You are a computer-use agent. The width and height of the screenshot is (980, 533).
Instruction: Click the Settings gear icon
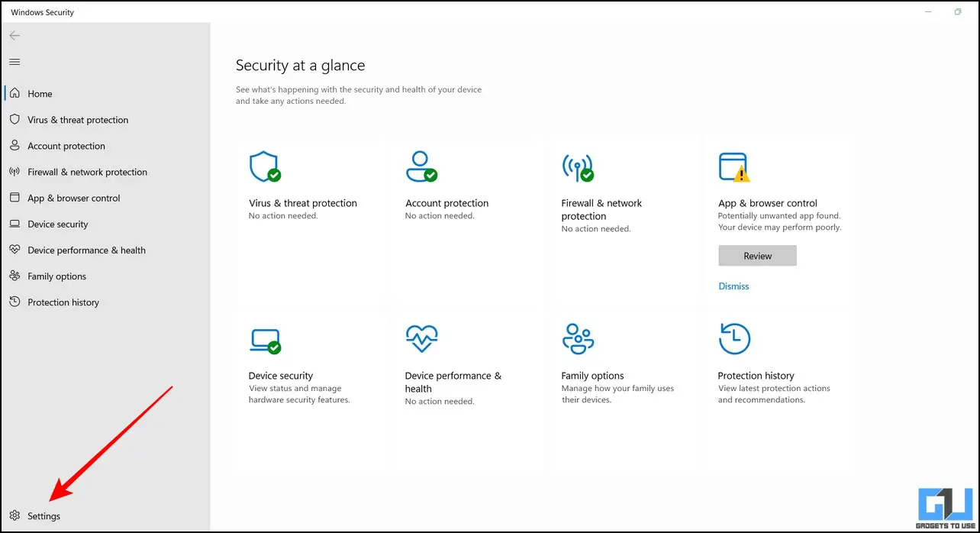[x=15, y=515]
